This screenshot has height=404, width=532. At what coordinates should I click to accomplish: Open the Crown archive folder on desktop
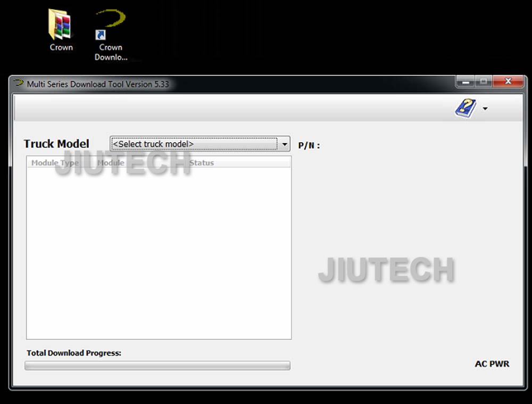click(61, 26)
